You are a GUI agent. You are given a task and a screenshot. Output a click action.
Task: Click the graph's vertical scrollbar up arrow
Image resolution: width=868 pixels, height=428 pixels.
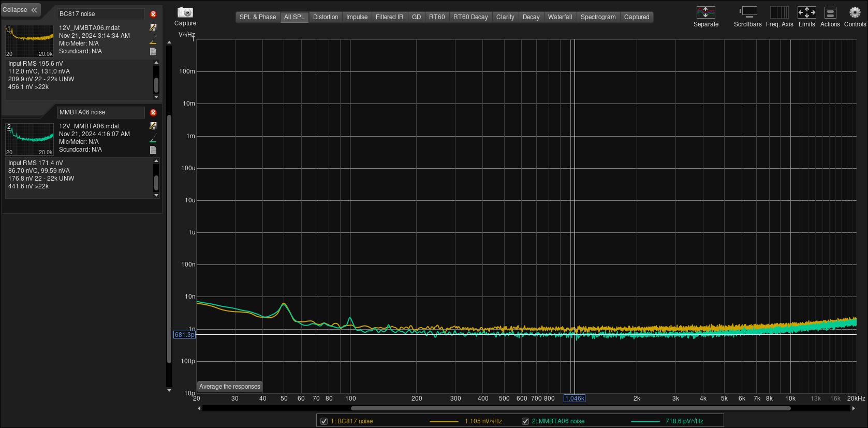pyautogui.click(x=169, y=42)
